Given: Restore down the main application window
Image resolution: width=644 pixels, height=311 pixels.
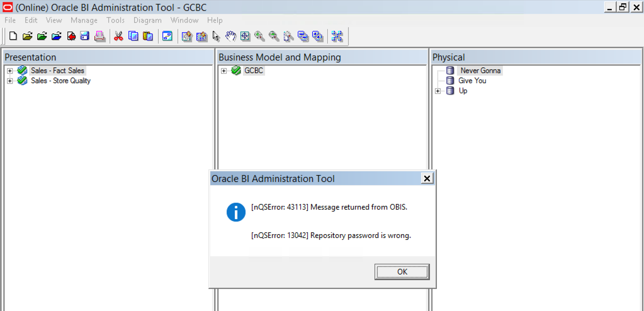Looking at the screenshot, I should [x=623, y=7].
